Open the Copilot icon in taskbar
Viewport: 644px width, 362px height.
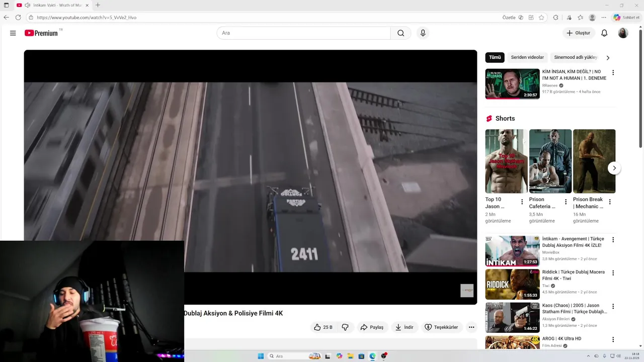[x=339, y=356]
